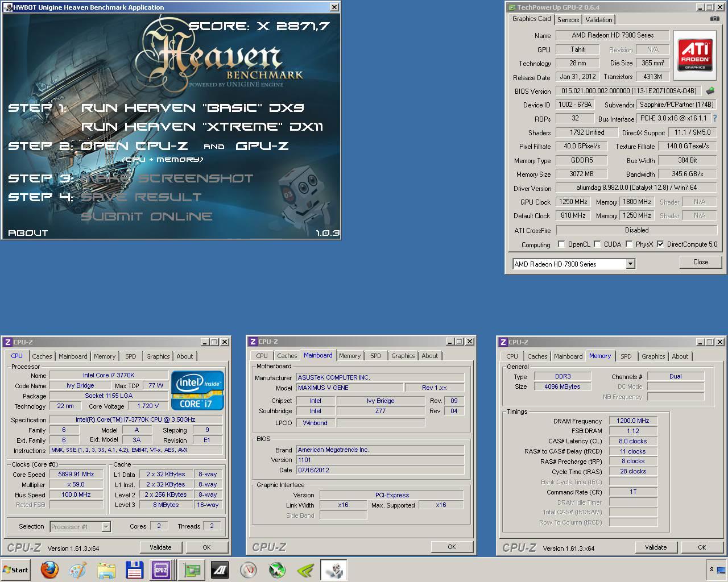Click the Mainboard CPU-Z window title icon
728x582 pixels.
click(x=253, y=342)
